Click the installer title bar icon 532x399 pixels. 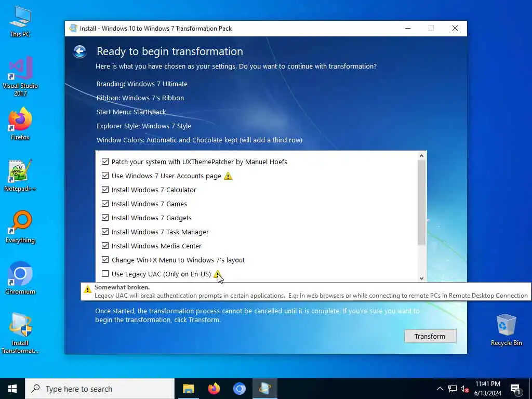pyautogui.click(x=73, y=29)
